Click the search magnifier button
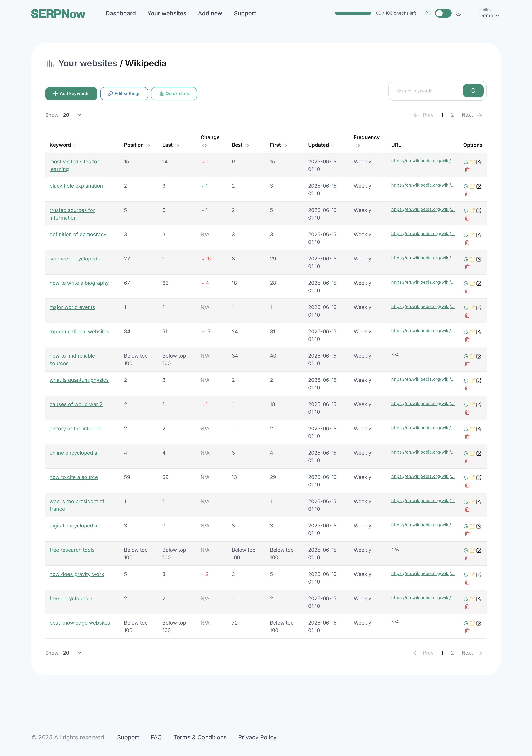The image size is (532, 756). (473, 91)
